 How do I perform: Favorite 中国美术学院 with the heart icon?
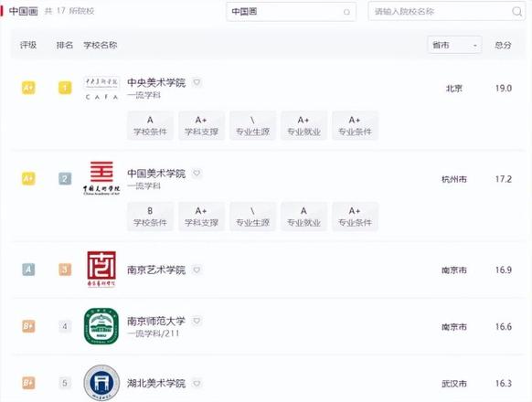(197, 173)
